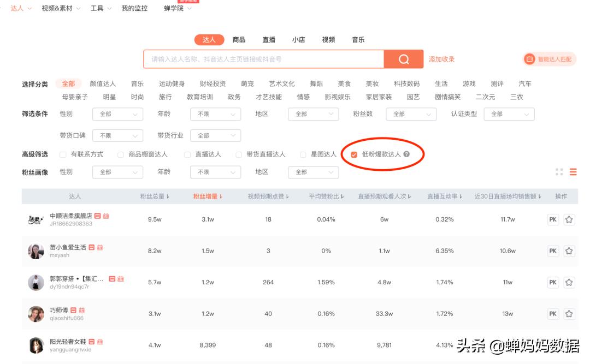Switch to the 商品 search tab
The height and width of the screenshot is (364, 590).
[239, 40]
